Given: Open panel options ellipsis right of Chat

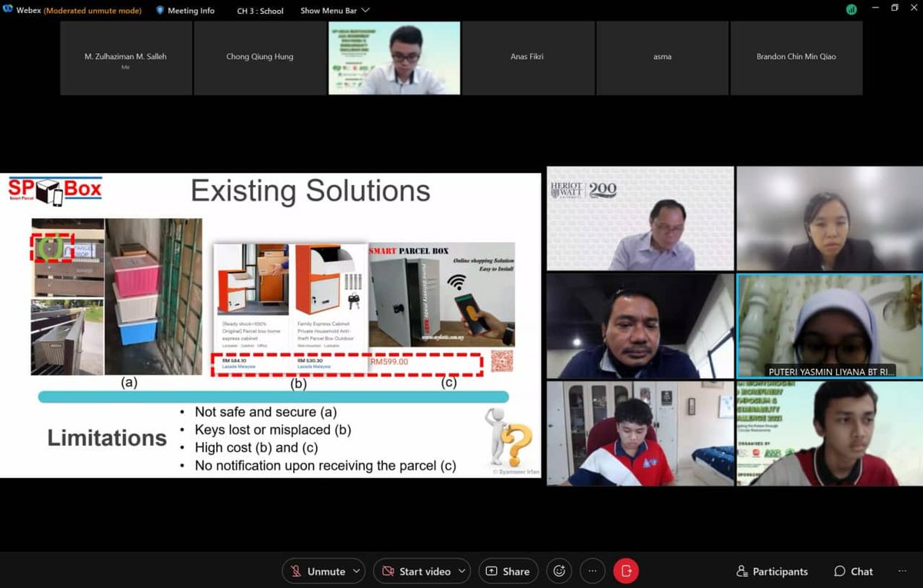Looking at the screenshot, I should [902, 571].
